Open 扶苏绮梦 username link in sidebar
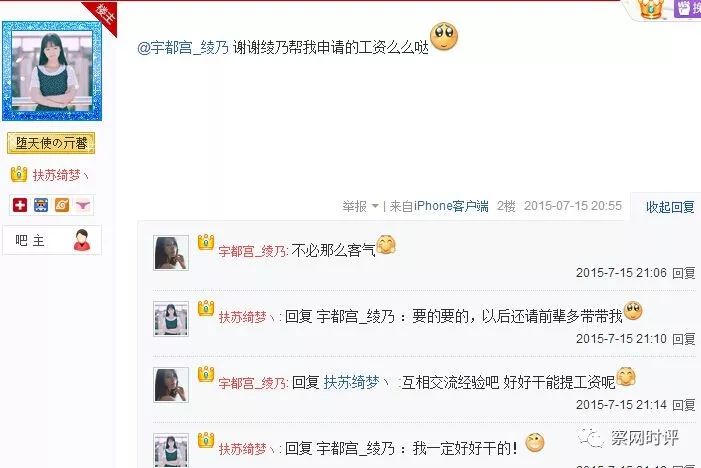The height and width of the screenshot is (468, 701). [60, 175]
